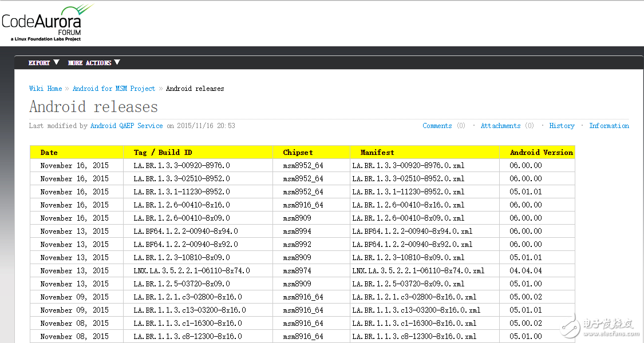Screen dimensions: 644x343
Task: Open Android for MSM Project breadcrumb
Action: coord(113,89)
